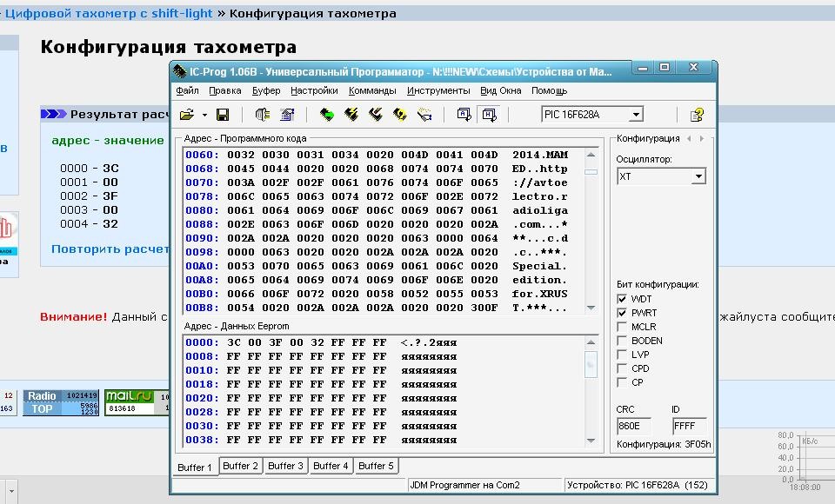
Task: Expand the oscillator XT dropdown
Action: [698, 176]
